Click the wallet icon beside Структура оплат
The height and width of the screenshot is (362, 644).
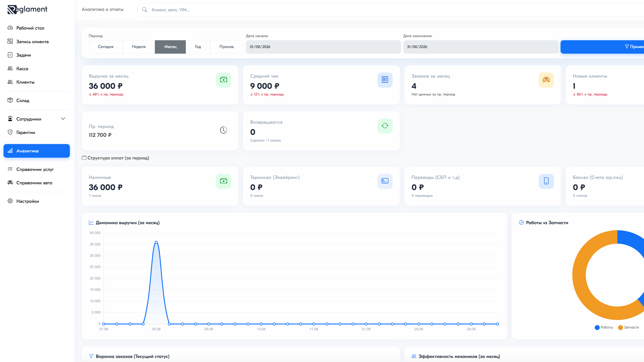pyautogui.click(x=84, y=158)
